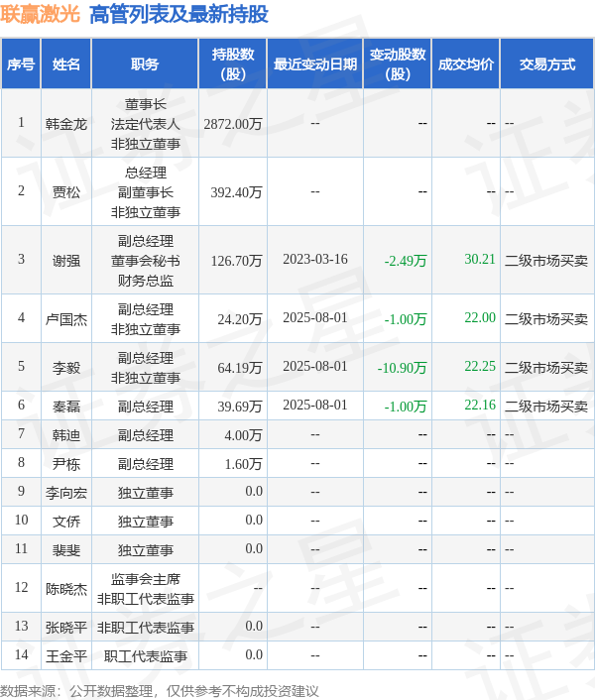The width and height of the screenshot is (595, 700).
Task: Click the name 卢国杰
Action: [x=66, y=318]
